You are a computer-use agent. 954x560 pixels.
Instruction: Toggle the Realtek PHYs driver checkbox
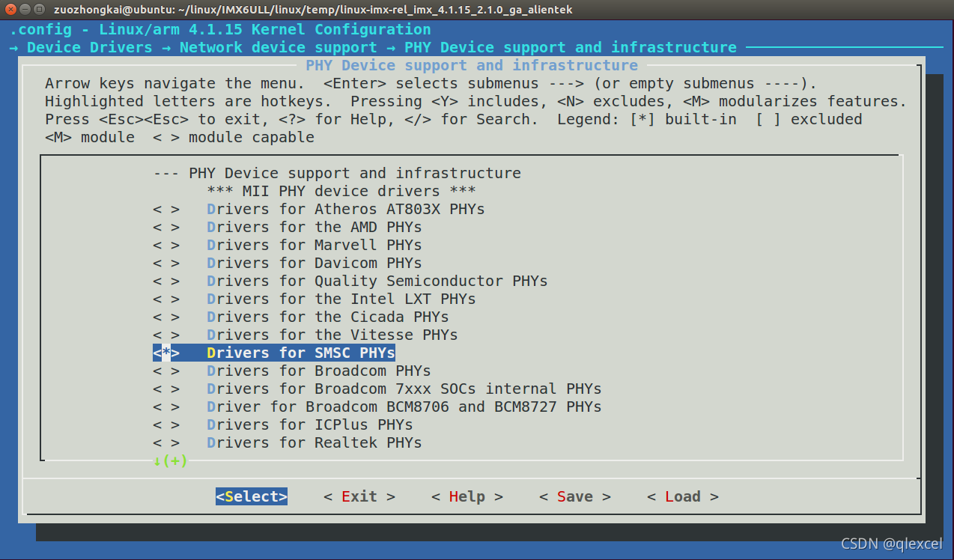pos(166,442)
